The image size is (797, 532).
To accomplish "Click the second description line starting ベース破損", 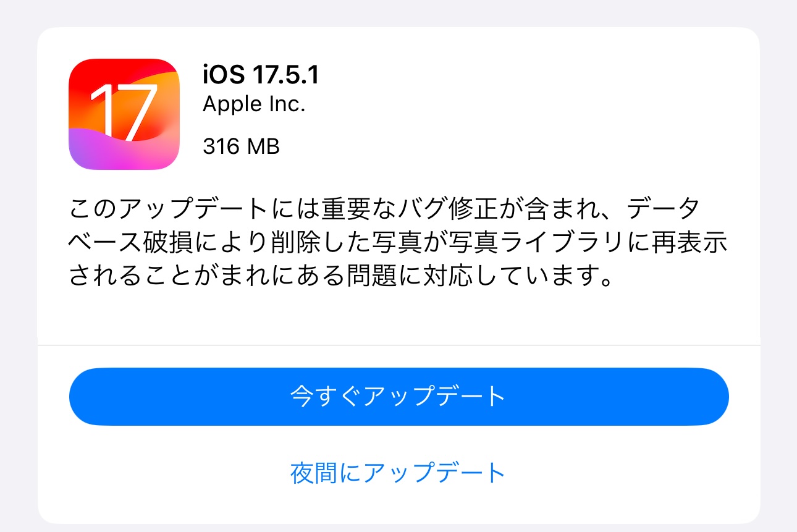I will 398,243.
